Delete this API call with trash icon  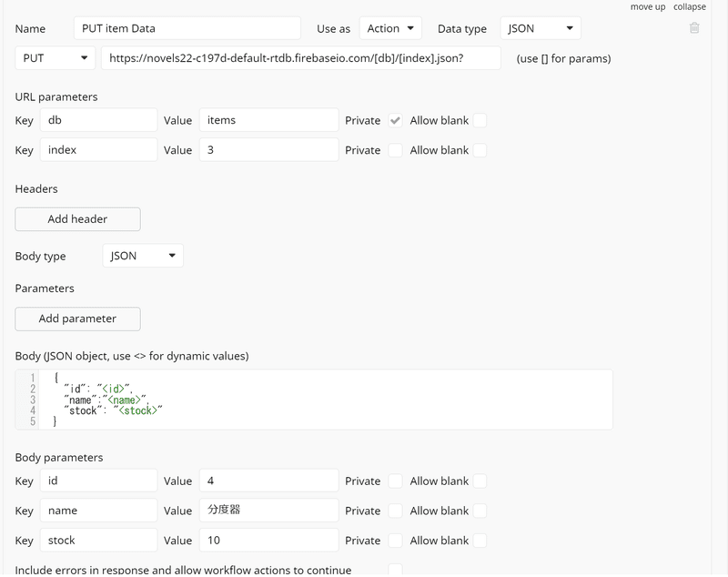pos(694,28)
